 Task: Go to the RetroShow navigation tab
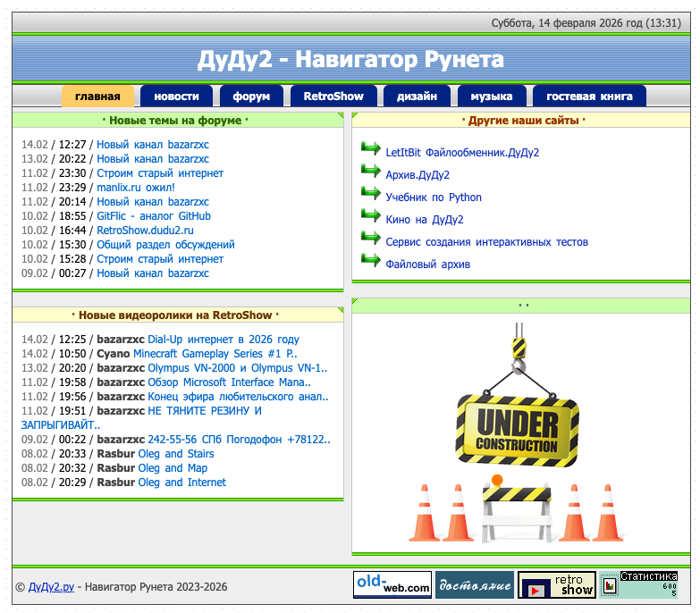click(333, 97)
